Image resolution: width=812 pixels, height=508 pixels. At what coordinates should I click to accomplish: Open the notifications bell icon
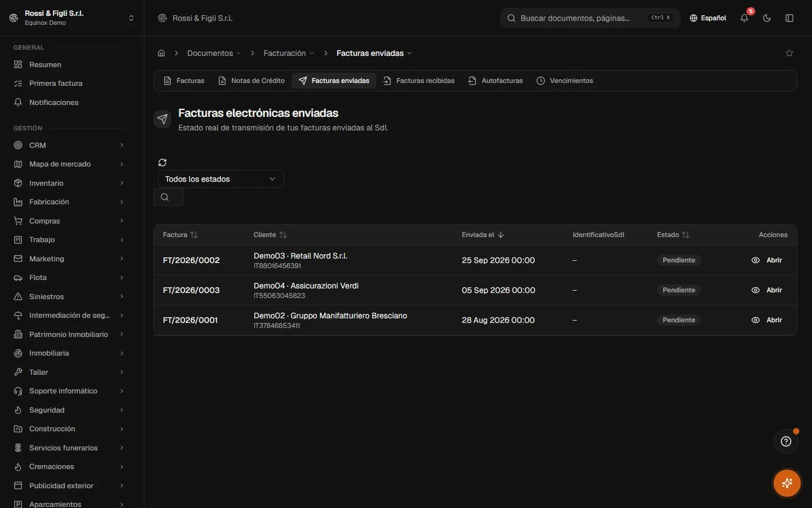[x=744, y=18]
